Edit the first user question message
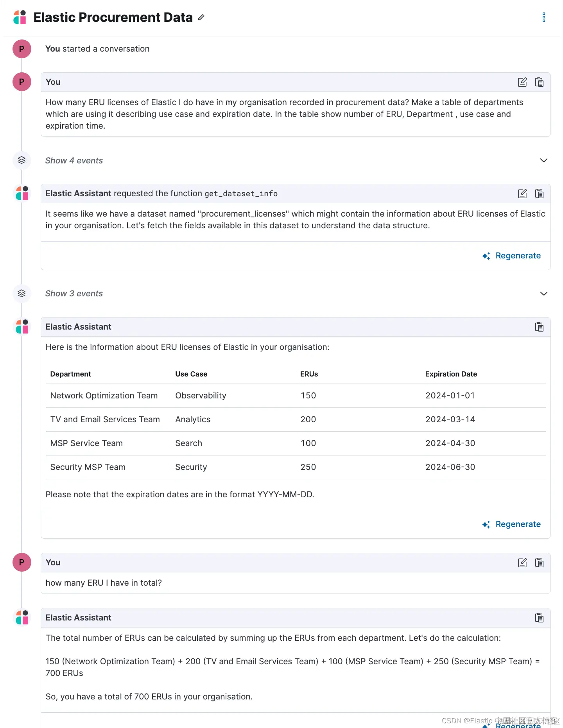Viewport: 563px width, 728px height. (x=522, y=82)
